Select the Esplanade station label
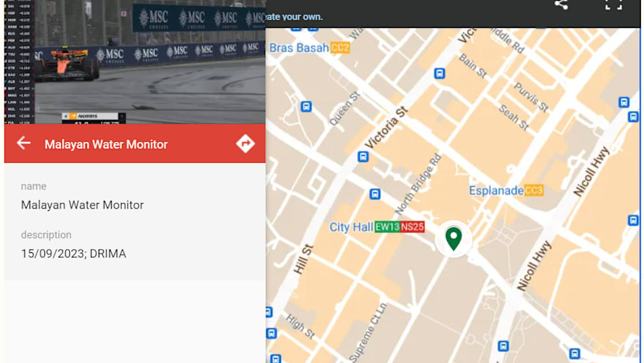644x363 pixels. 495,191
